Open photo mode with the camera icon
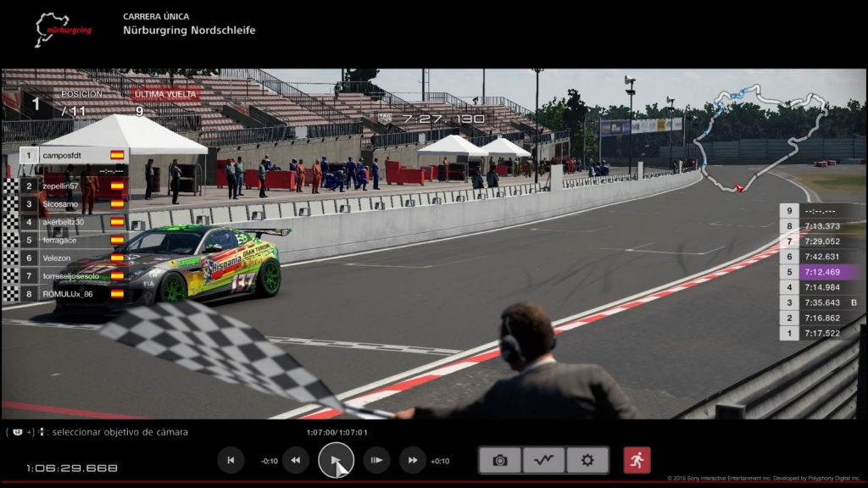868x488 pixels. coord(500,460)
